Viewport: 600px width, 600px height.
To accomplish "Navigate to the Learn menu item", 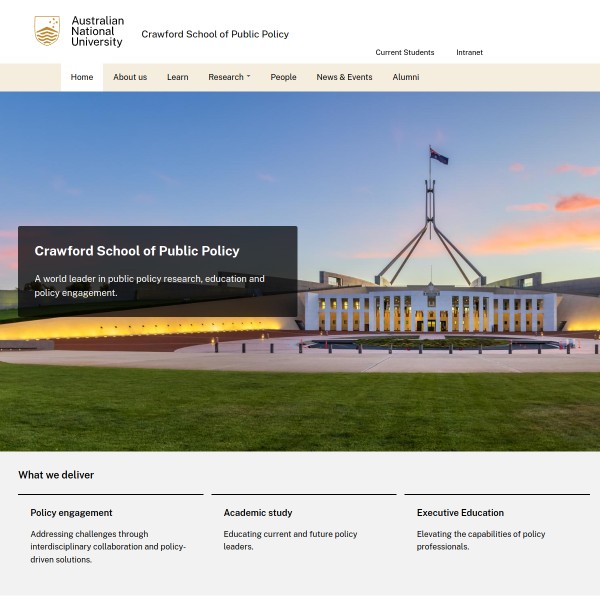I will click(177, 77).
